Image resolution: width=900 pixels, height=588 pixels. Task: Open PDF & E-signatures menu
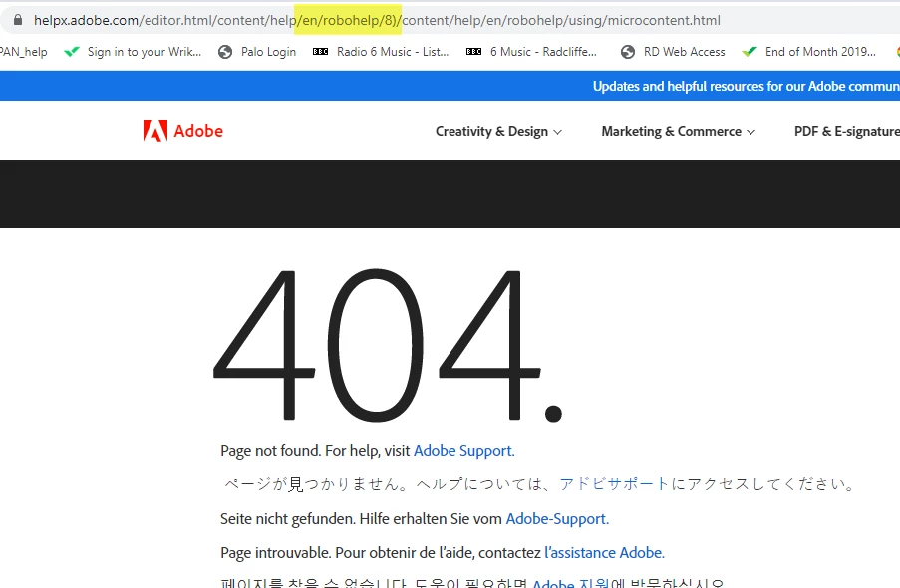click(847, 131)
